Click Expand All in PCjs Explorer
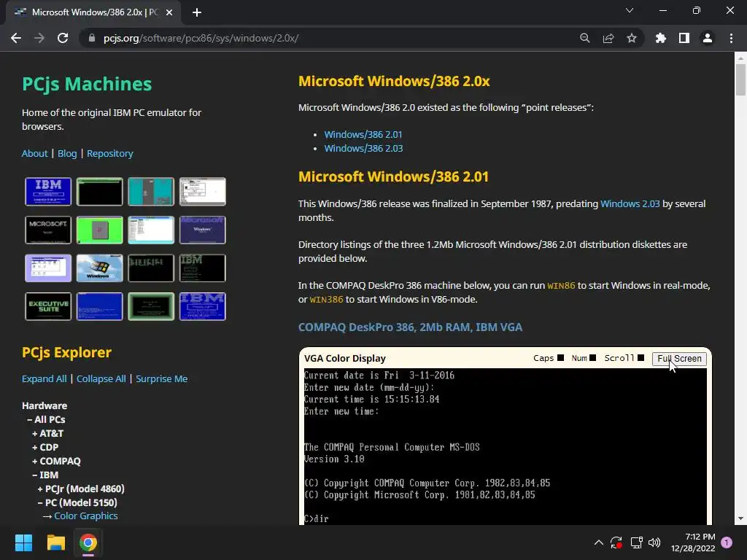Viewport: 747px width, 560px height. [44, 378]
